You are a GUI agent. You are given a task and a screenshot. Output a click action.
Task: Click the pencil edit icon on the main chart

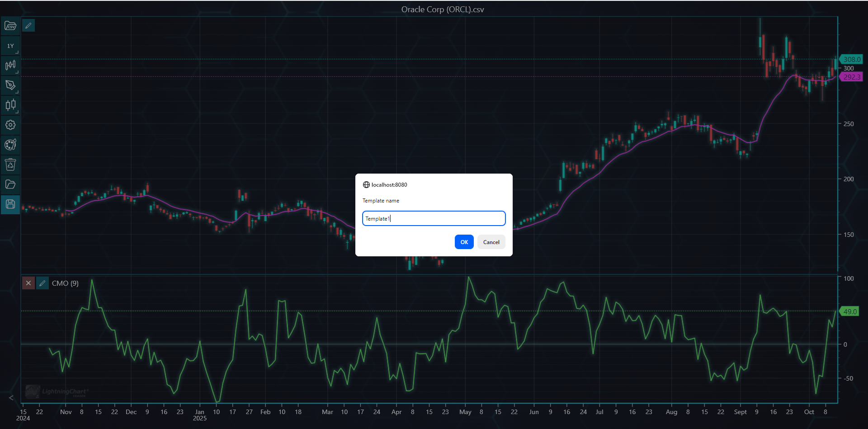pyautogui.click(x=28, y=26)
